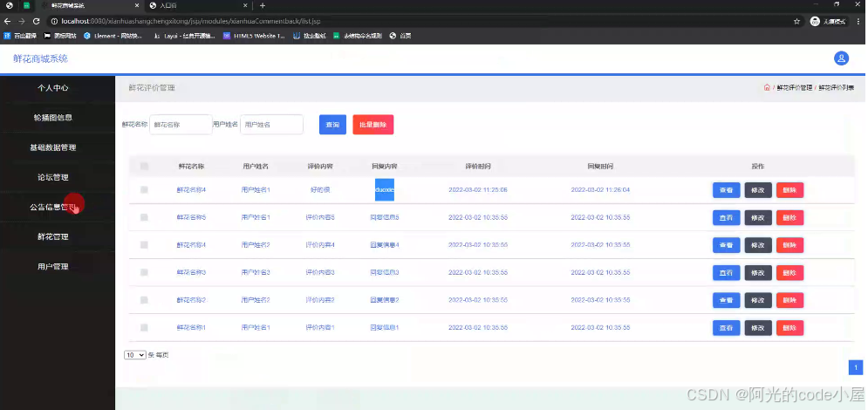
Task: Click the 2022-03-02 11:26:04 timestamp
Action: pyautogui.click(x=600, y=190)
